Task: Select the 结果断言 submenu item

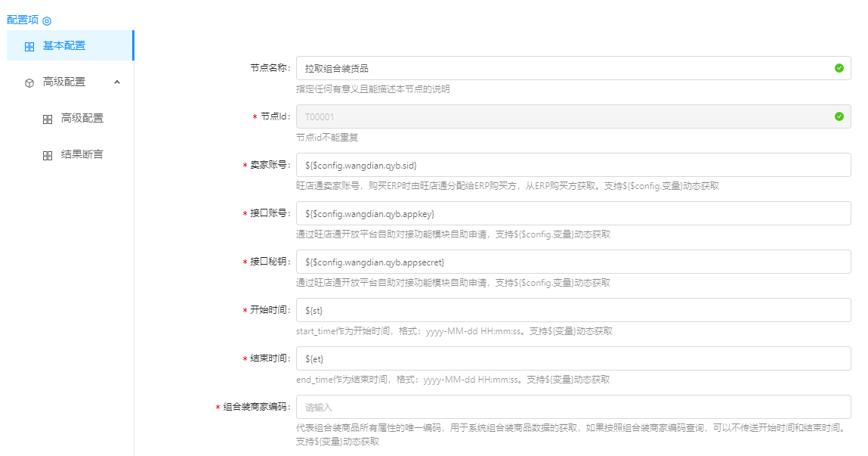Action: [82, 154]
